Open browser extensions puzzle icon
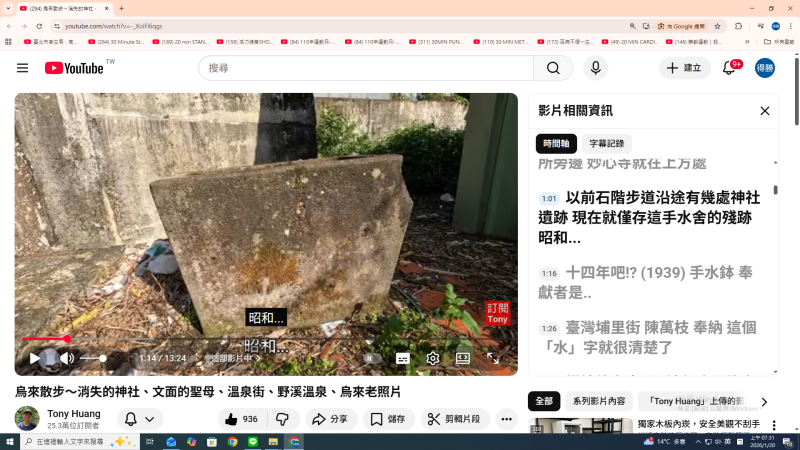The height and width of the screenshot is (450, 800). tap(738, 26)
